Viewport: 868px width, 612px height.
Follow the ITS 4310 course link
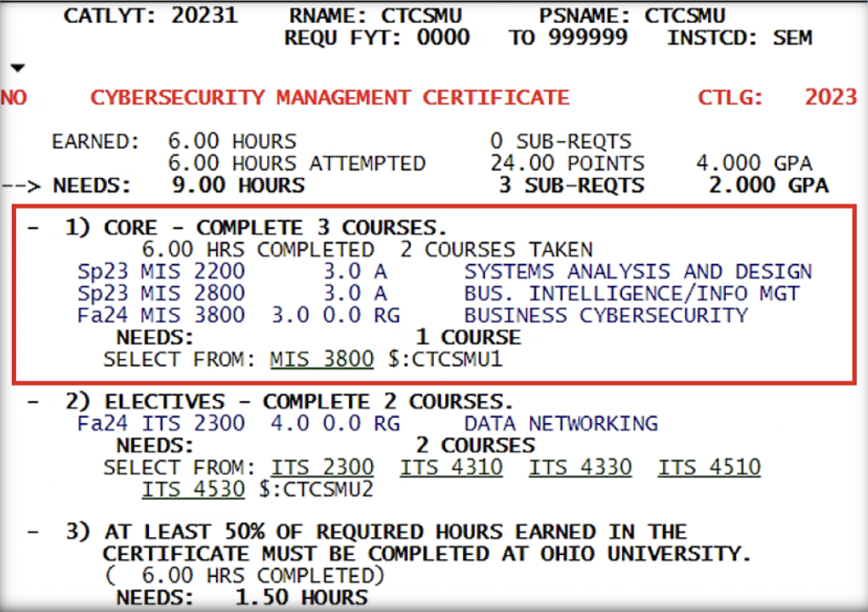click(451, 467)
